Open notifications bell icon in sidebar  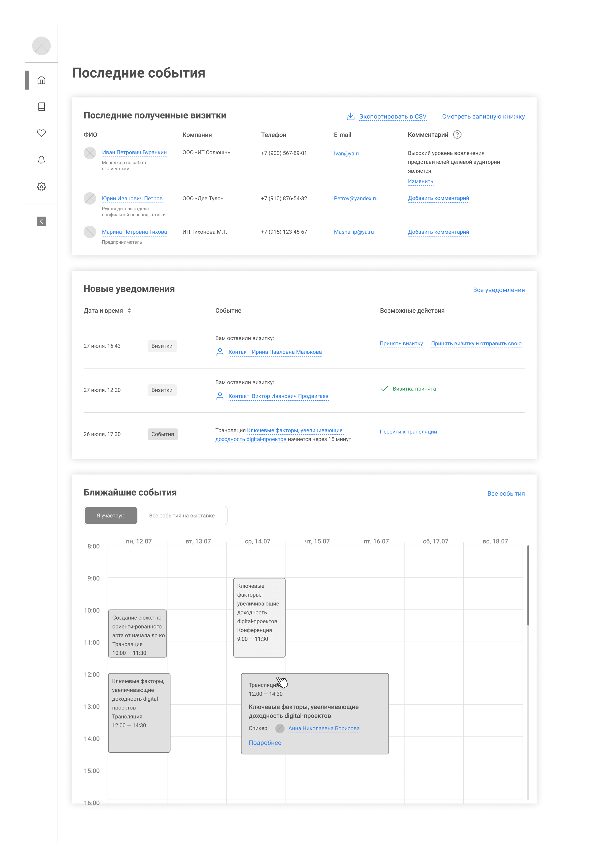[42, 160]
